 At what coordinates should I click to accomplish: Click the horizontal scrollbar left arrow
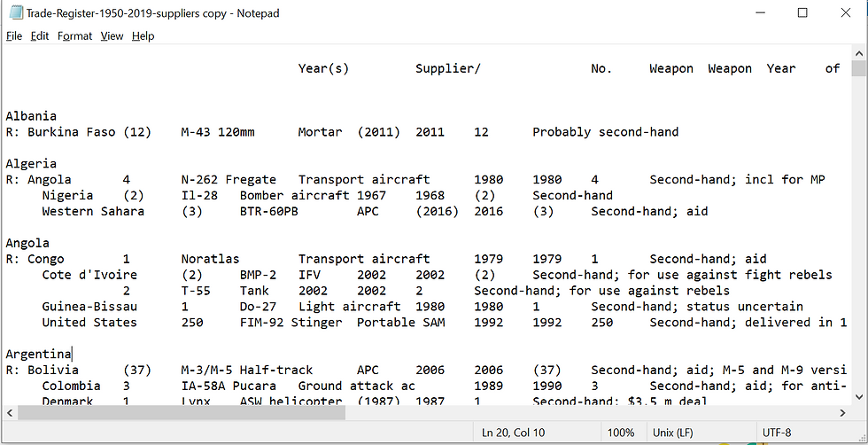(x=10, y=413)
